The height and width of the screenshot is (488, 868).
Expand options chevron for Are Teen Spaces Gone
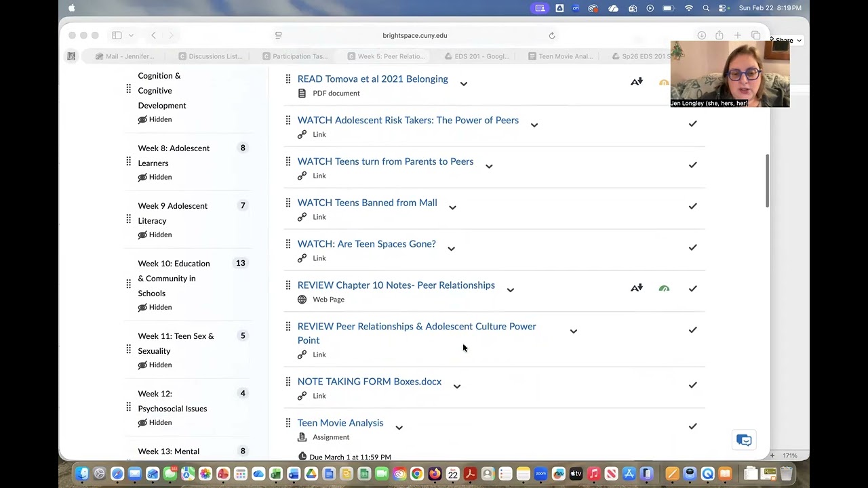451,249
